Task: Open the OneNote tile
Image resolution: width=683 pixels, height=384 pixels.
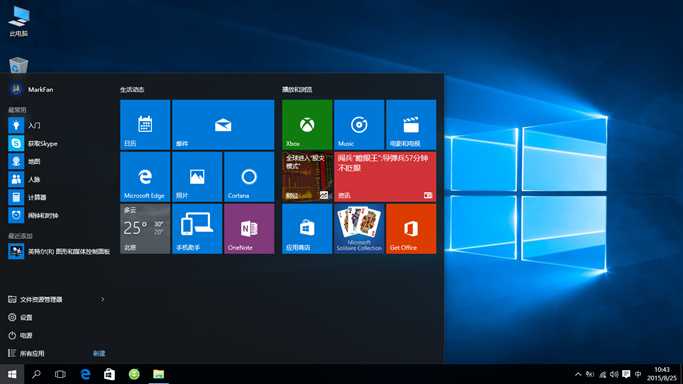Action: pos(249,229)
